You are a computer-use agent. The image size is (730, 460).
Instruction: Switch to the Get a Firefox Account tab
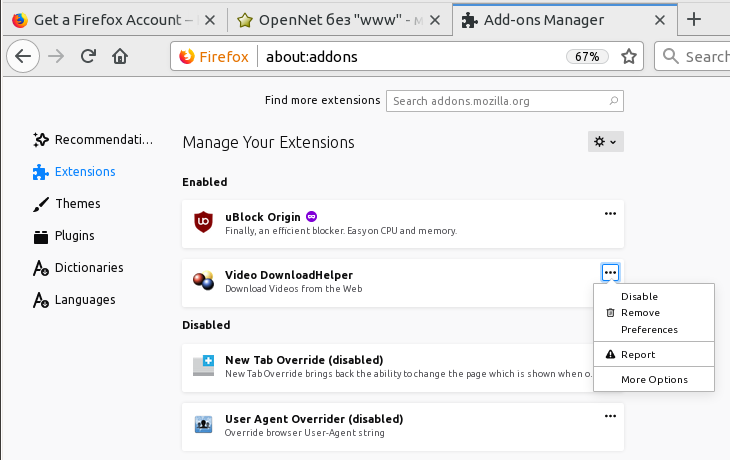pyautogui.click(x=112, y=19)
